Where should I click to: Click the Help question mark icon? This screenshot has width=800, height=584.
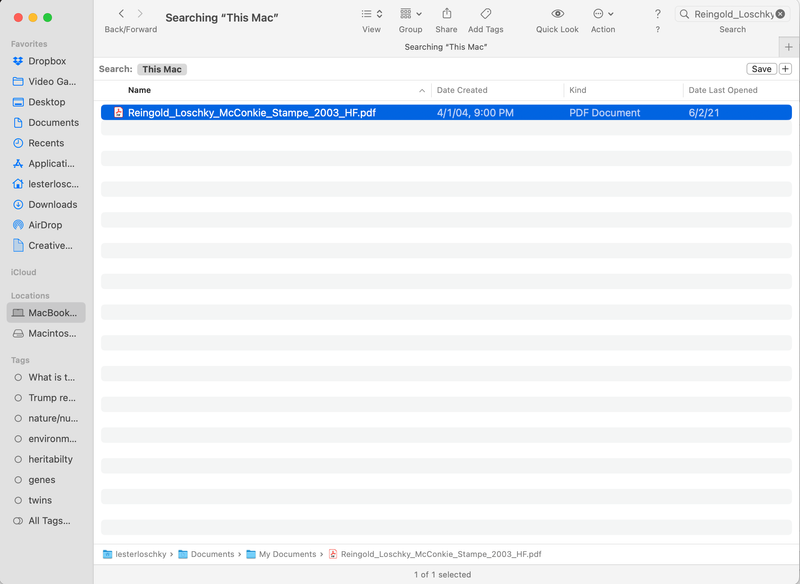pos(657,14)
